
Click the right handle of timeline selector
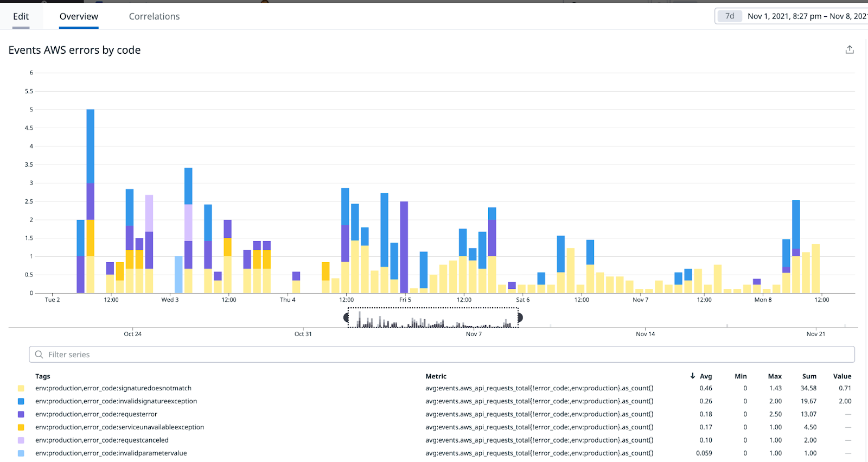[520, 318]
